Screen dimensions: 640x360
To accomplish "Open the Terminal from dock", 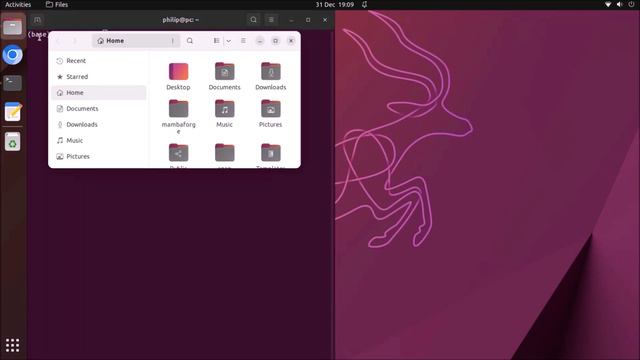I will point(13,83).
